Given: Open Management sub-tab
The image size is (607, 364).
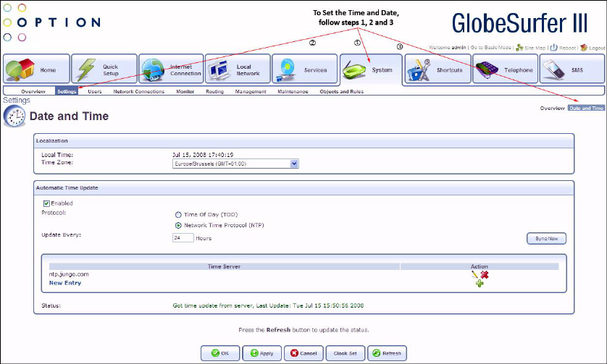Looking at the screenshot, I should pos(251,92).
